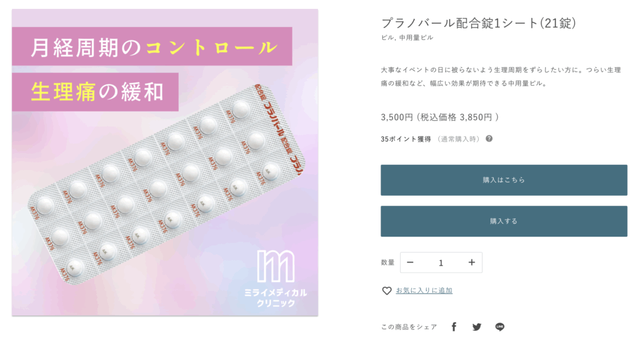Click the quantity number field
Viewport: 644px width, 338px height.
441,262
